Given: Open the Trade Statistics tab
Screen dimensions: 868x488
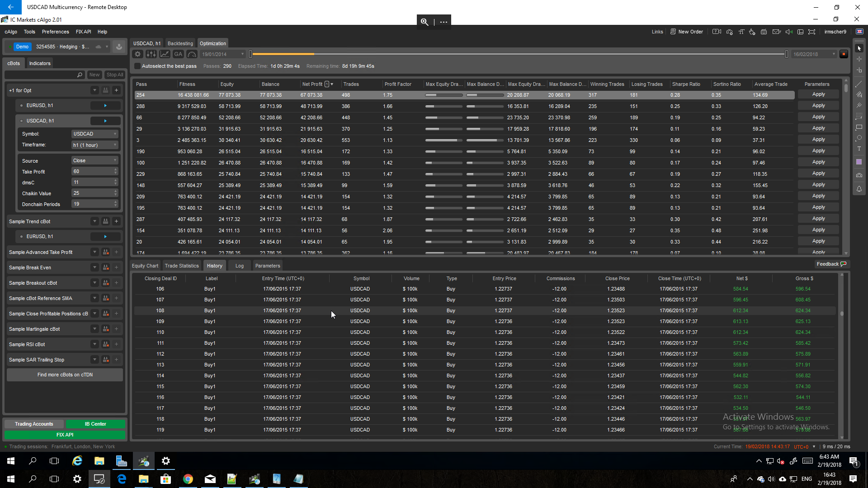Looking at the screenshot, I should (182, 266).
